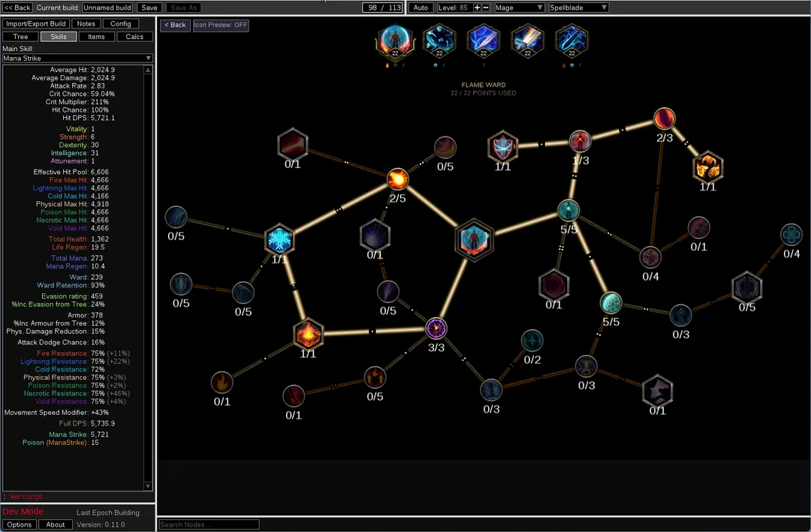Click the Unnamed build name field
The height and width of the screenshot is (532, 811).
[107, 8]
